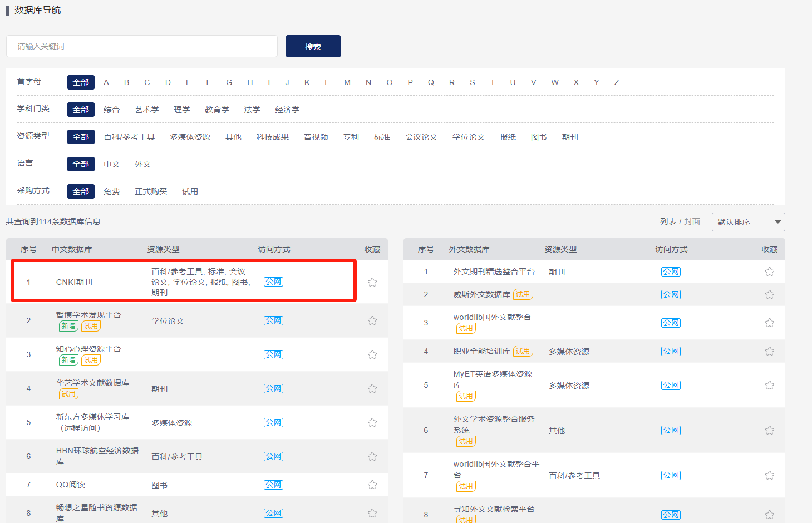Switch to 列表 list view

(x=668, y=221)
